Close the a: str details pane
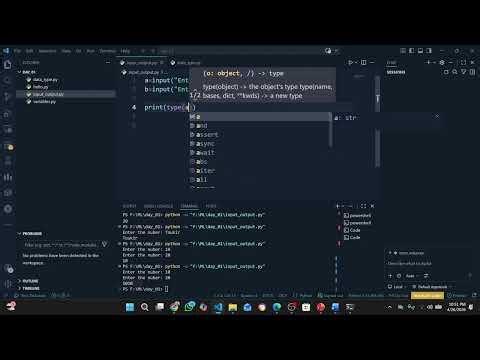The image size is (480, 360). [x=437, y=116]
